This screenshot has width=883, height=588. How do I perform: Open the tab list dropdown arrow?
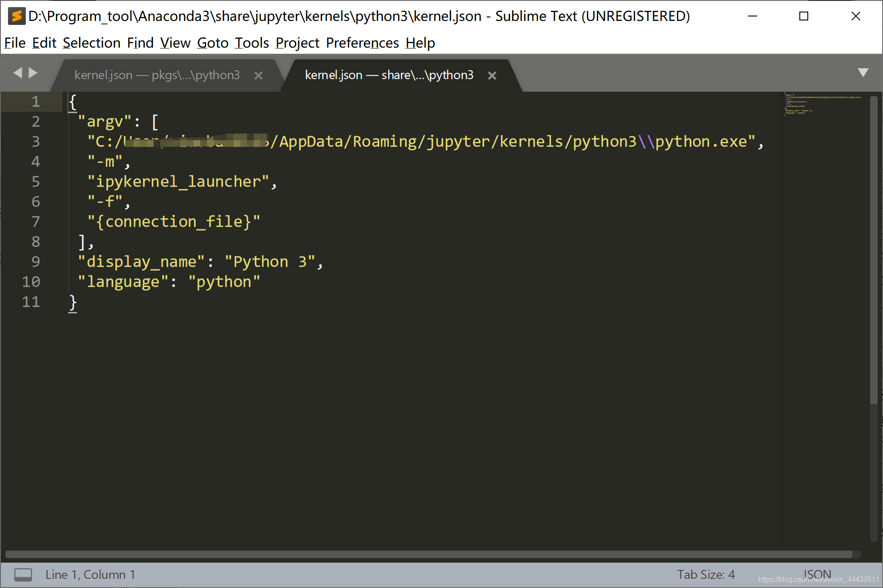863,73
